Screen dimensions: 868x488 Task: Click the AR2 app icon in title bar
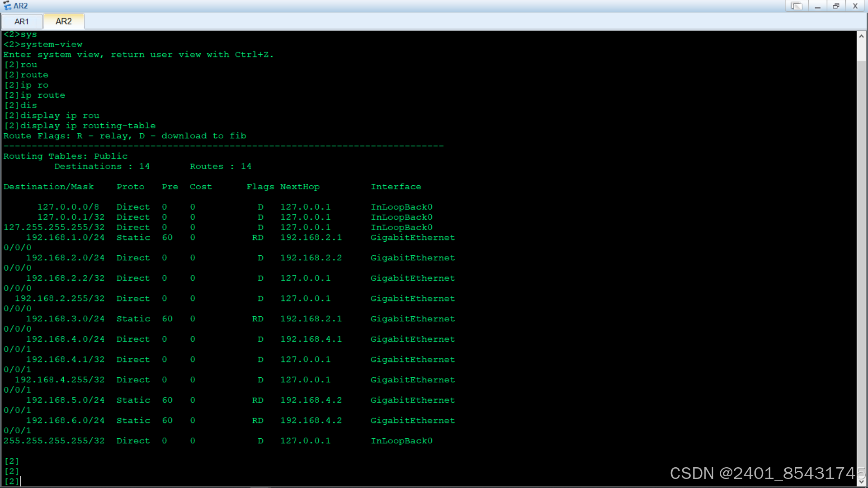pos(7,6)
